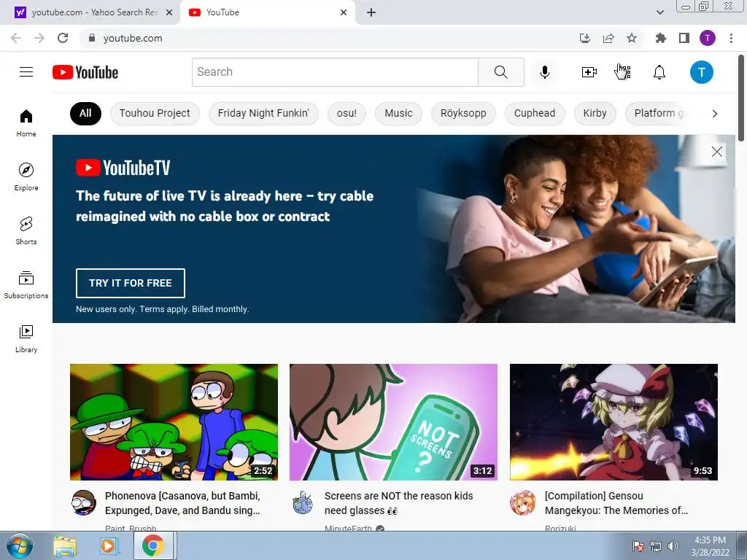Screen dimensions: 747x560
Task: Click the share page icon in address bar
Action: [608, 38]
